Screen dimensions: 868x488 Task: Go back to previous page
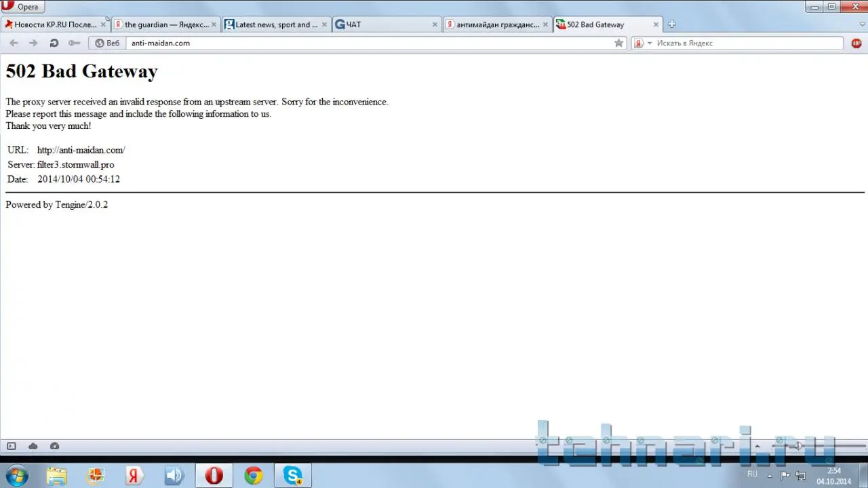14,43
